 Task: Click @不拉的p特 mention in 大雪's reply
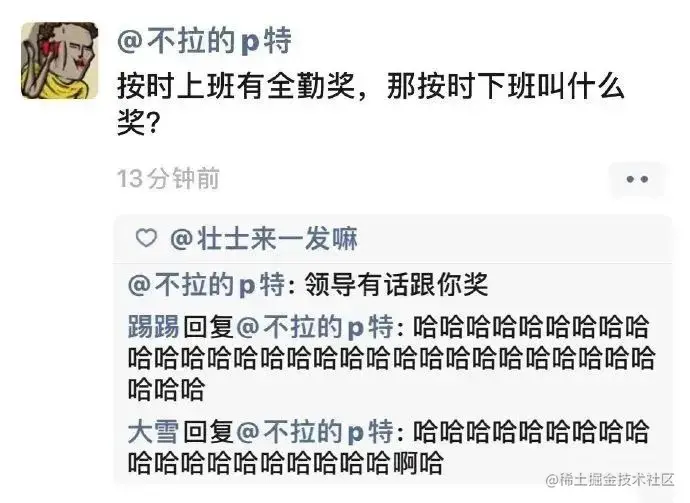click(315, 431)
